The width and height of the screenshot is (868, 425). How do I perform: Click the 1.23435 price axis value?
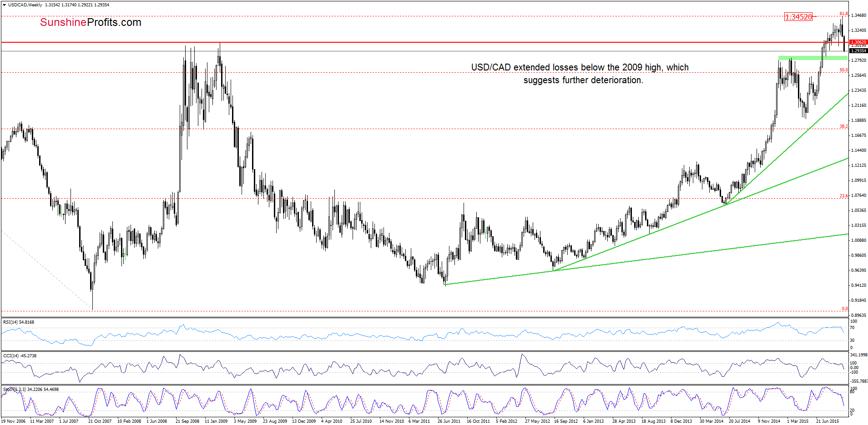[858, 90]
